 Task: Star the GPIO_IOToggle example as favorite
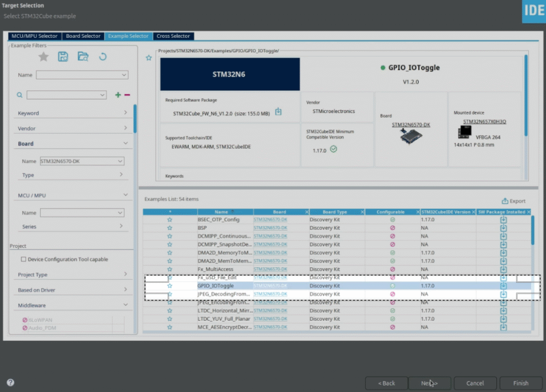point(170,285)
